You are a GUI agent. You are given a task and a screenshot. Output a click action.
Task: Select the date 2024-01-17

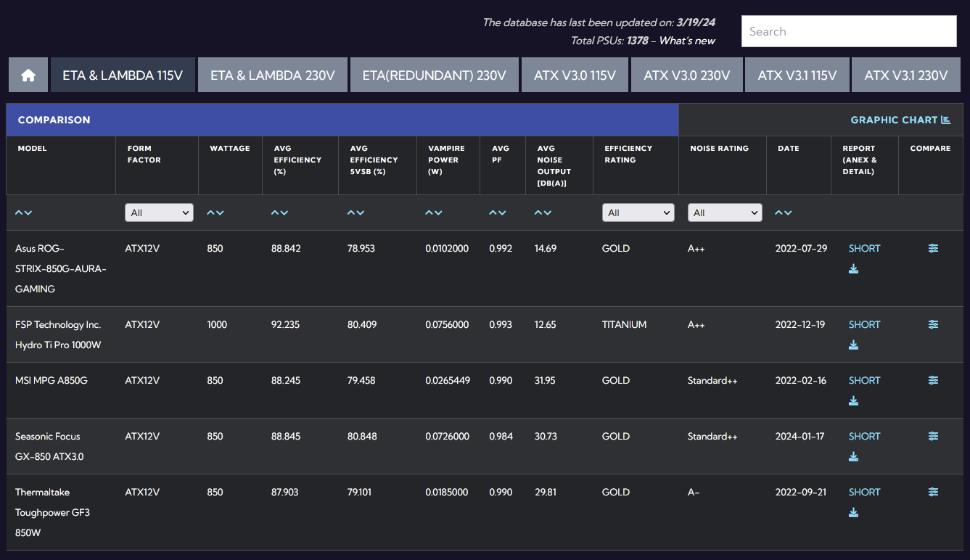click(801, 436)
